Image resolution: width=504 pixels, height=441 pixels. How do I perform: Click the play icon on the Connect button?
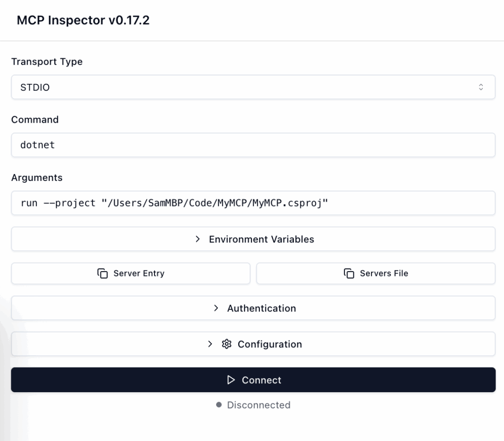231,380
